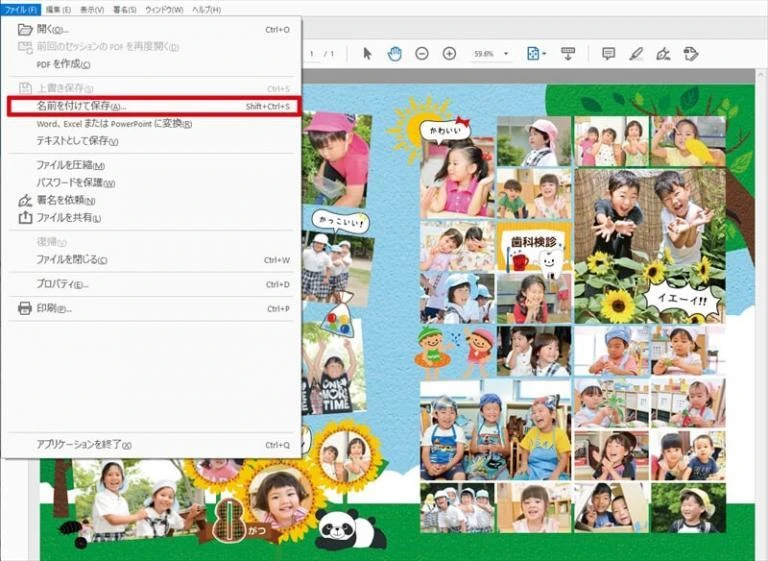This screenshot has height=561, width=768.
Task: Open the ウィンドウ(W) menu
Action: 164,9
